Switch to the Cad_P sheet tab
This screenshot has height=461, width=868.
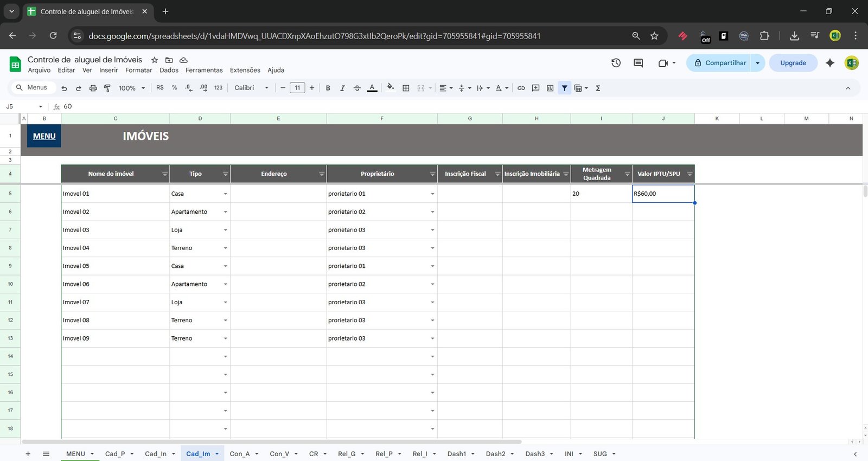(x=115, y=454)
